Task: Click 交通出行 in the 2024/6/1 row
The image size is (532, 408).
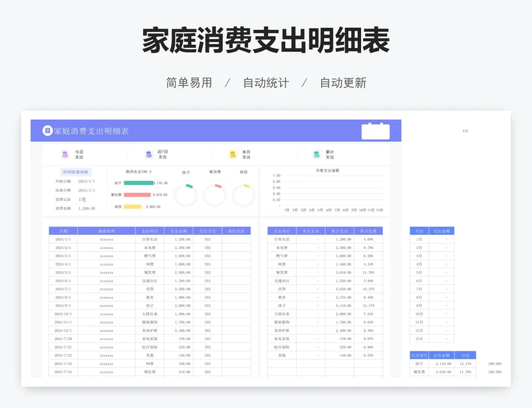Action: pyautogui.click(x=150, y=281)
